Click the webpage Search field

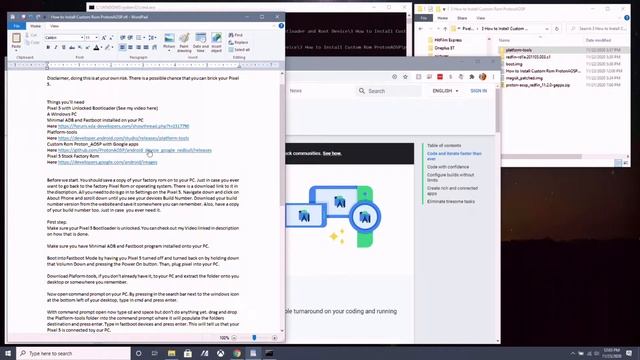(388, 91)
